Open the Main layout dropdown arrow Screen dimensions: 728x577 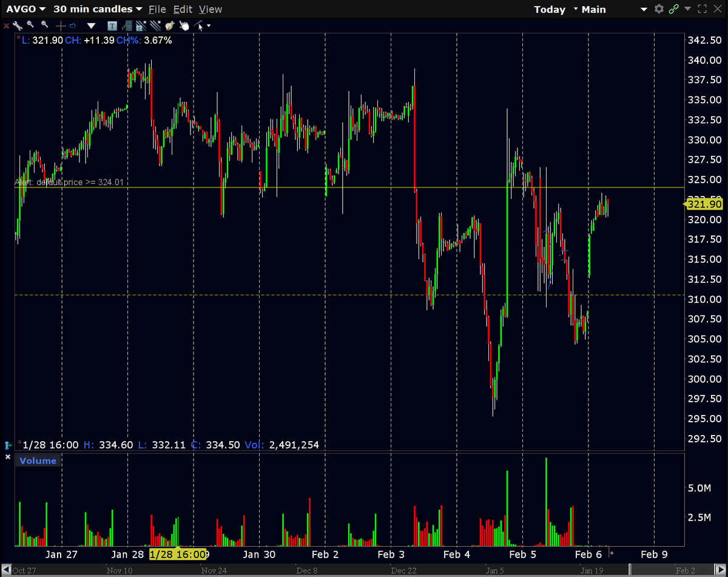click(x=644, y=10)
